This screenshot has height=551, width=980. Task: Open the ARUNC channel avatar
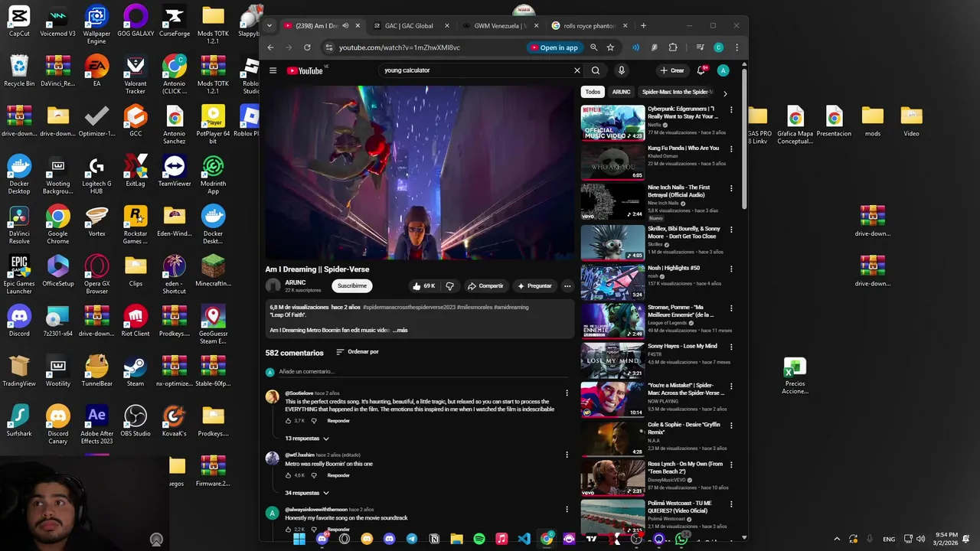coord(273,285)
